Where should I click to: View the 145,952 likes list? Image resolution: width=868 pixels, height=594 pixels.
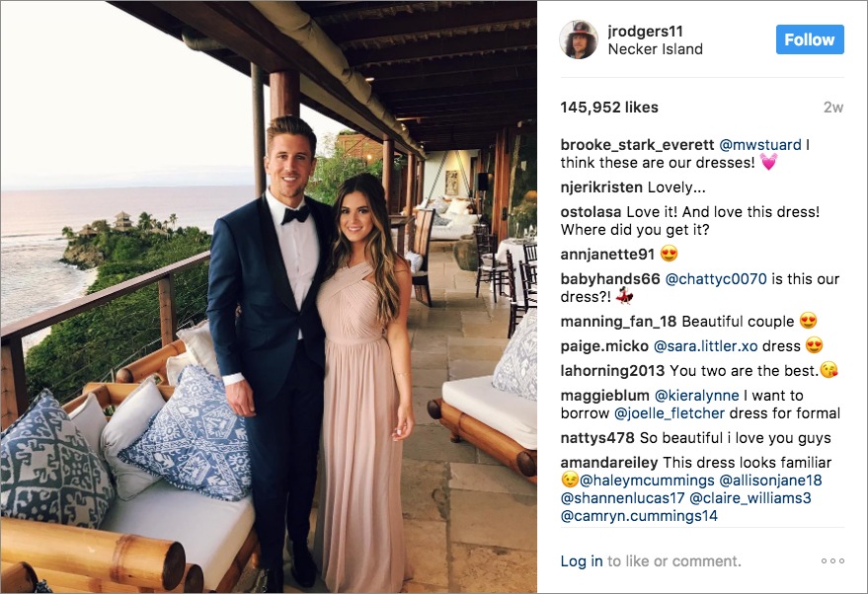tap(609, 108)
